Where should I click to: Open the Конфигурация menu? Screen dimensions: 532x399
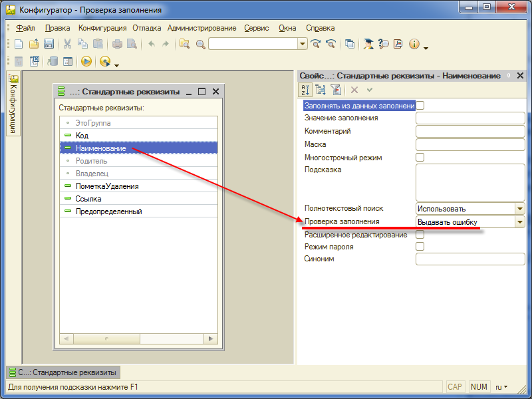(102, 28)
